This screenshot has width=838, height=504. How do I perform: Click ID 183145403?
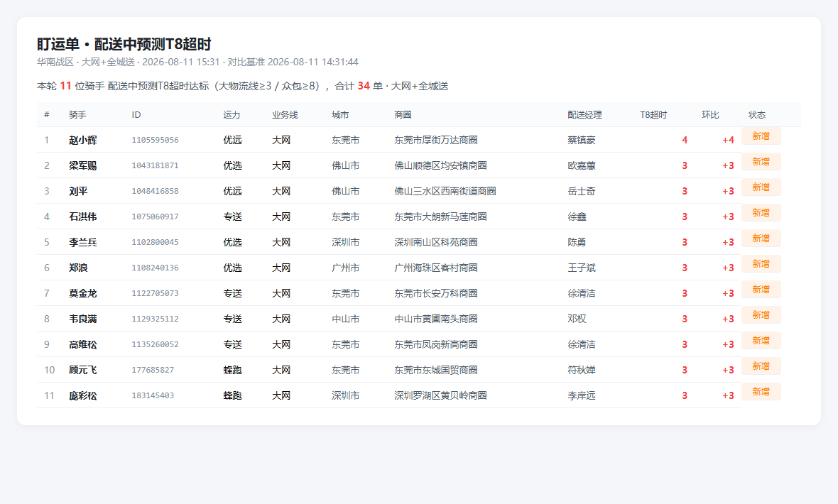153,395
